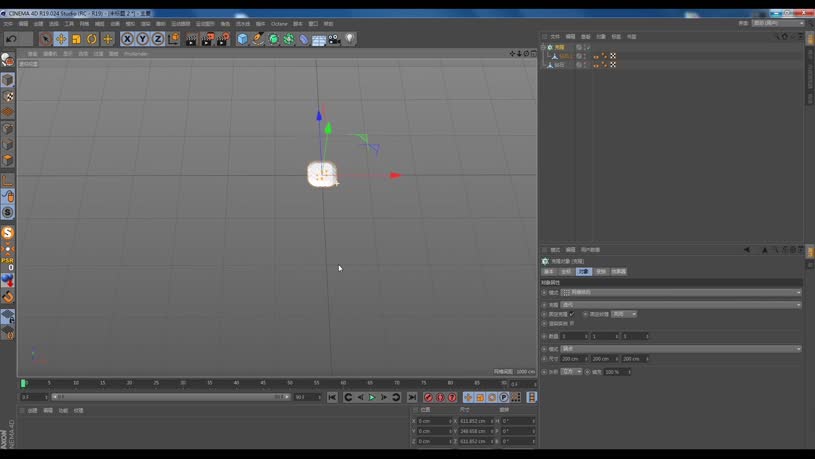Click the recent tools plus icon
Image resolution: width=815 pixels, height=459 pixels.
tap(108, 39)
